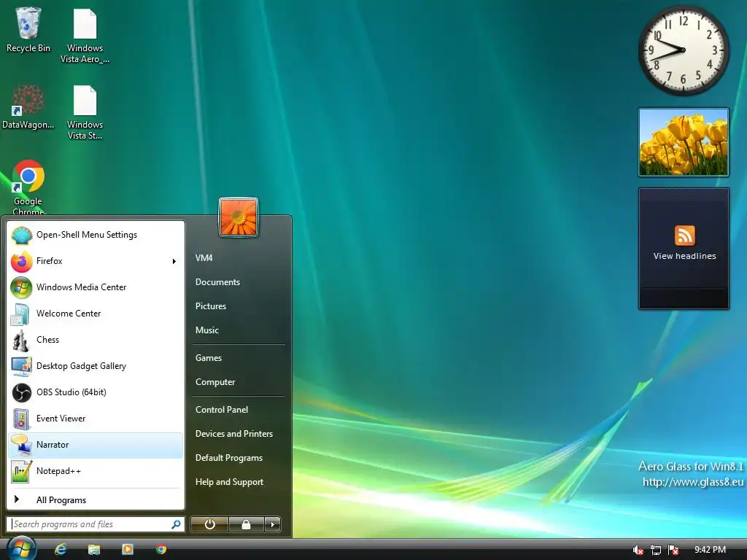Viewport: 747px width, 560px height.
Task: Click the analog clock gadget
Action: click(684, 50)
